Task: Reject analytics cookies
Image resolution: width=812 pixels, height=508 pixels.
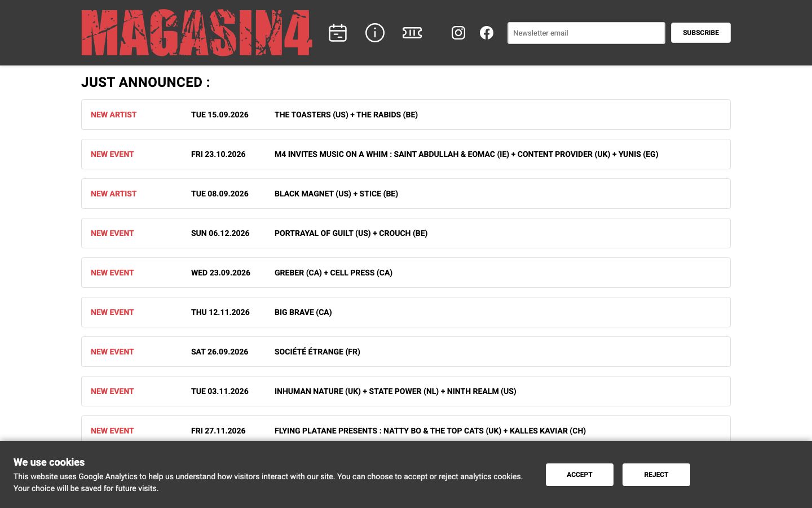Action: tap(656, 475)
